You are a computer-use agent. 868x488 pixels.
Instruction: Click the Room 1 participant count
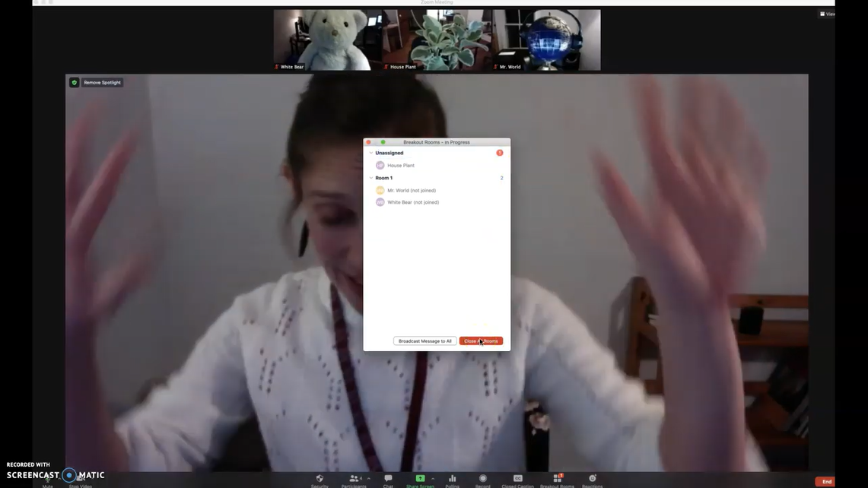(x=501, y=178)
